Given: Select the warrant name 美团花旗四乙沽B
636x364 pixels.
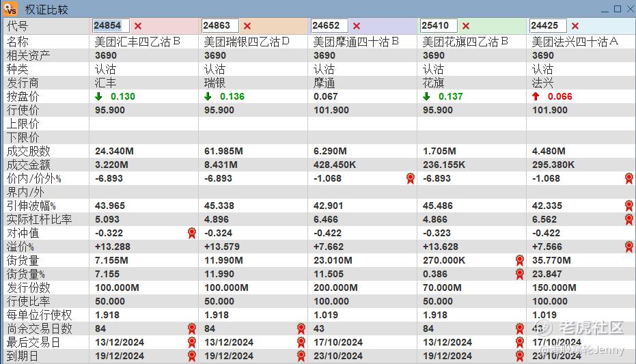Looking at the screenshot, I should (x=465, y=42).
